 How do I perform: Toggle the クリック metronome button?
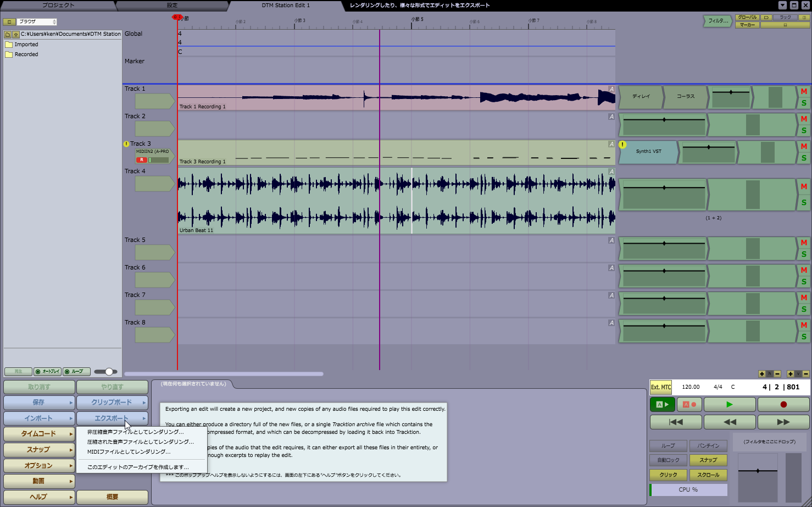point(668,475)
